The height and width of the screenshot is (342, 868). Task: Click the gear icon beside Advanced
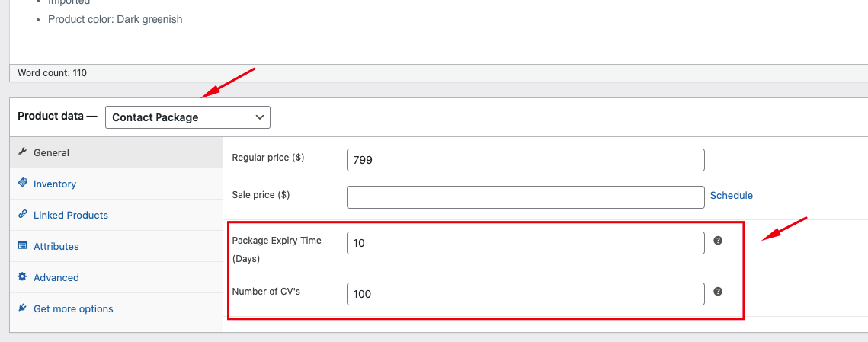coord(22,277)
